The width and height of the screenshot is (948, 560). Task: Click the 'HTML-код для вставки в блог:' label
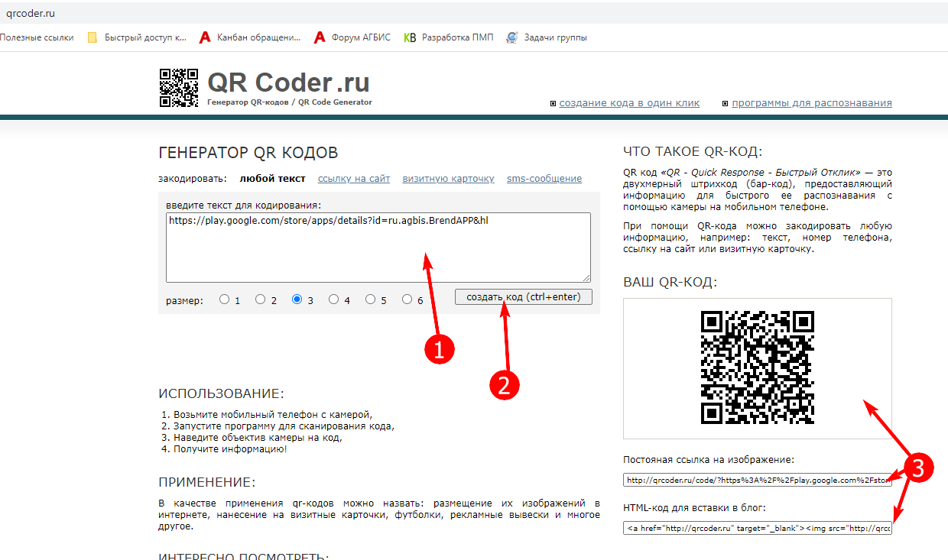[694, 508]
